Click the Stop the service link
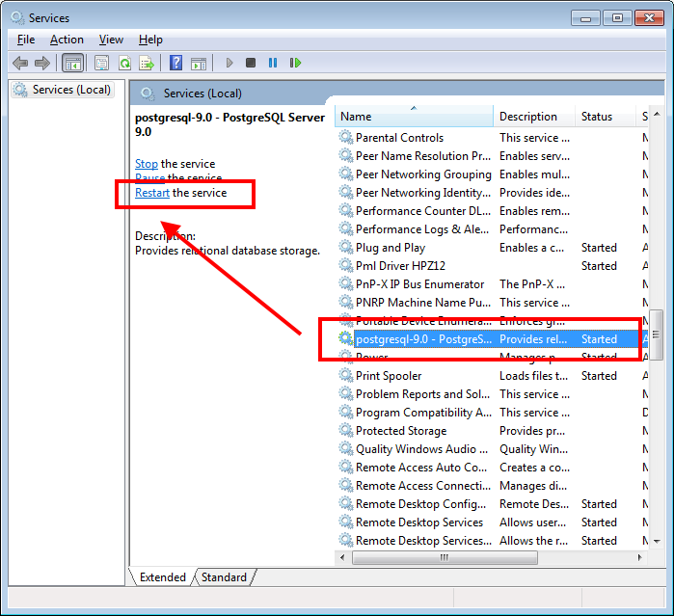Screen dimensions: 674x616 click(x=147, y=164)
